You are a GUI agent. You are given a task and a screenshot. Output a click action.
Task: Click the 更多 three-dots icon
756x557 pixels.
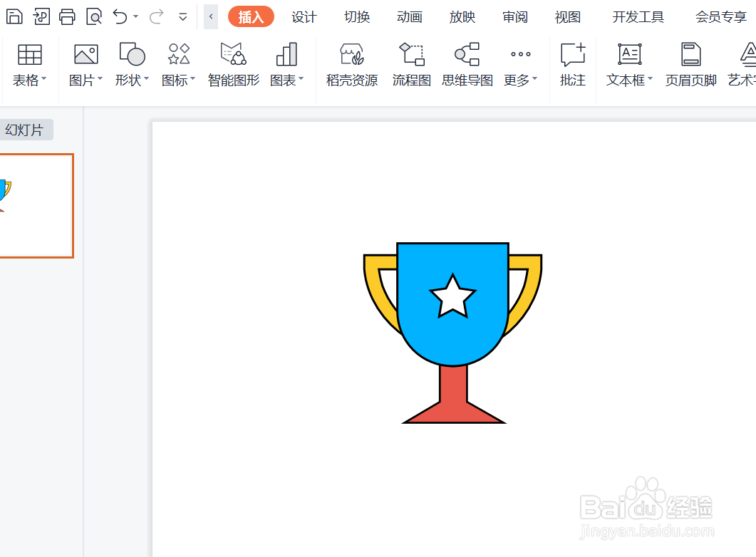coord(521,54)
